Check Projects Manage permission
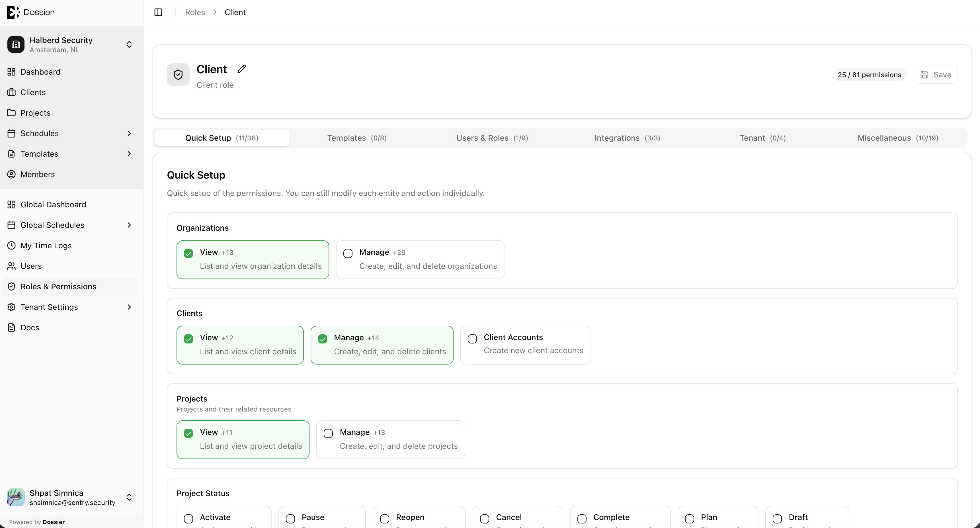980x528 pixels. click(x=328, y=433)
